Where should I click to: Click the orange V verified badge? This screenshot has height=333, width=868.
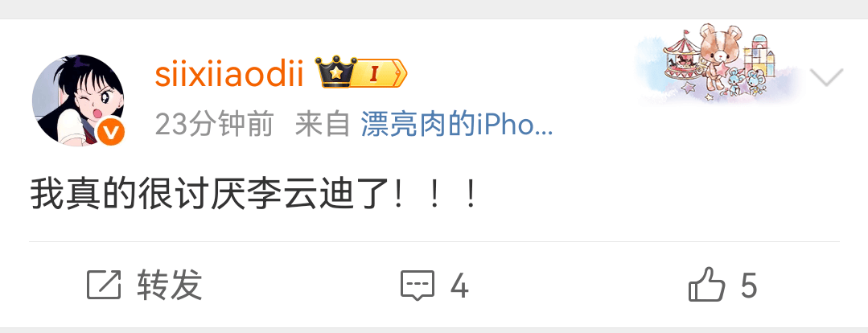pyautogui.click(x=112, y=133)
